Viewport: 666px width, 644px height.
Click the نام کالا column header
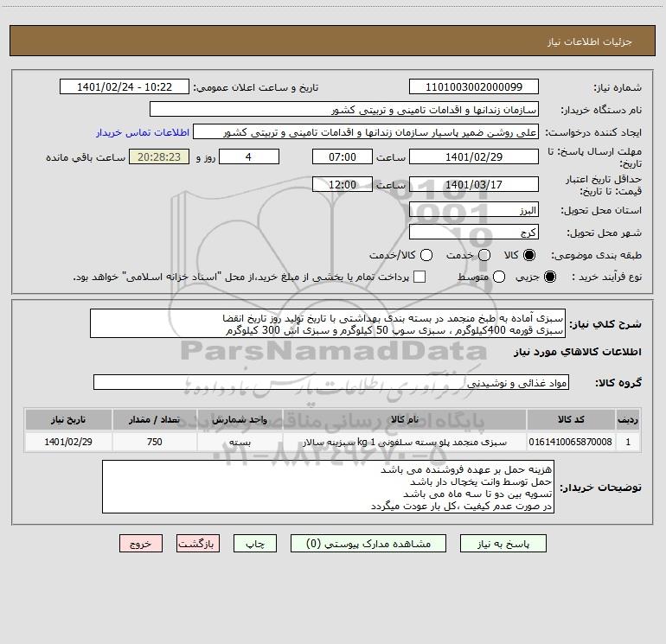[x=405, y=419]
